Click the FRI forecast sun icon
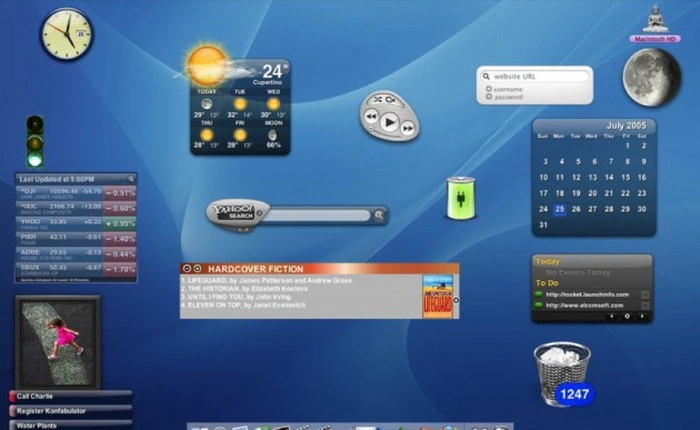Viewport: 700px width, 430px height. click(240, 134)
